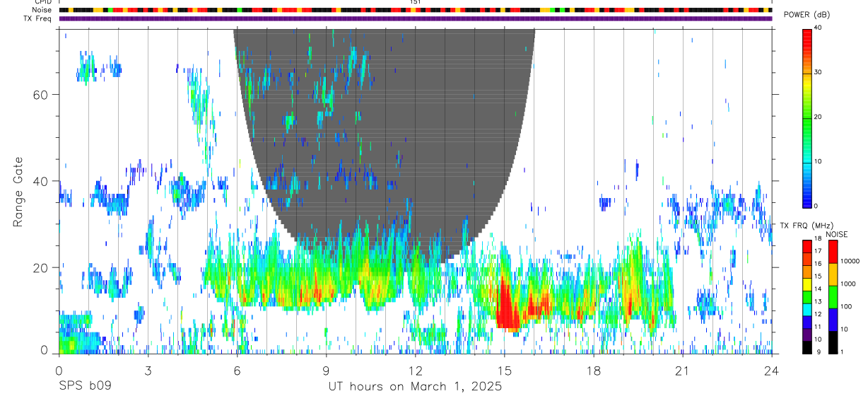This screenshot has height=401, width=868.
Task: Click the 'Range Gate' y-axis title
Action: pyautogui.click(x=19, y=193)
